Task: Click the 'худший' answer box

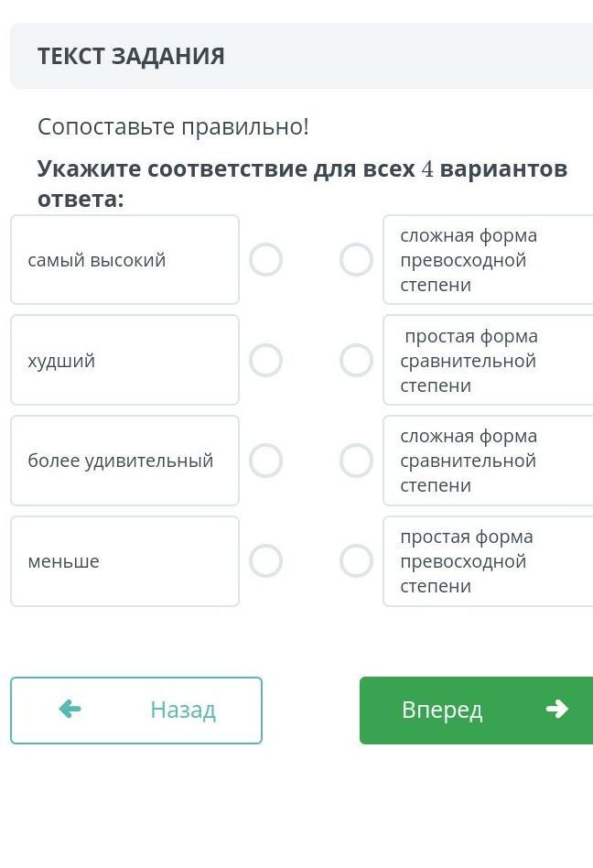Action: [124, 360]
